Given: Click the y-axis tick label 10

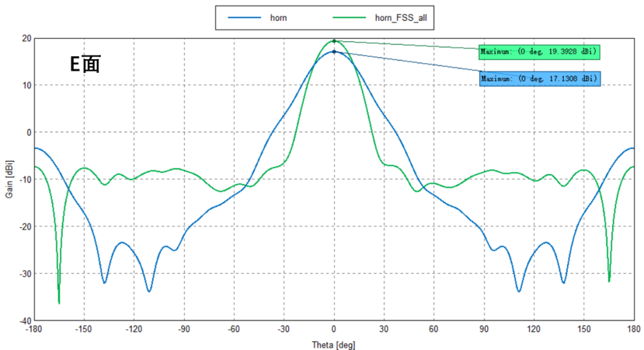Looking at the screenshot, I should [x=27, y=85].
